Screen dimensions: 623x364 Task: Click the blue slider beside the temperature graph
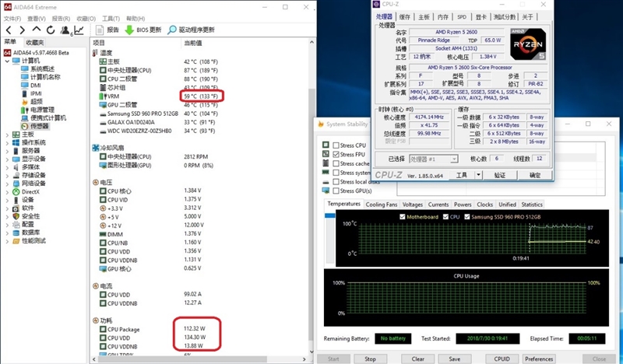(329, 215)
